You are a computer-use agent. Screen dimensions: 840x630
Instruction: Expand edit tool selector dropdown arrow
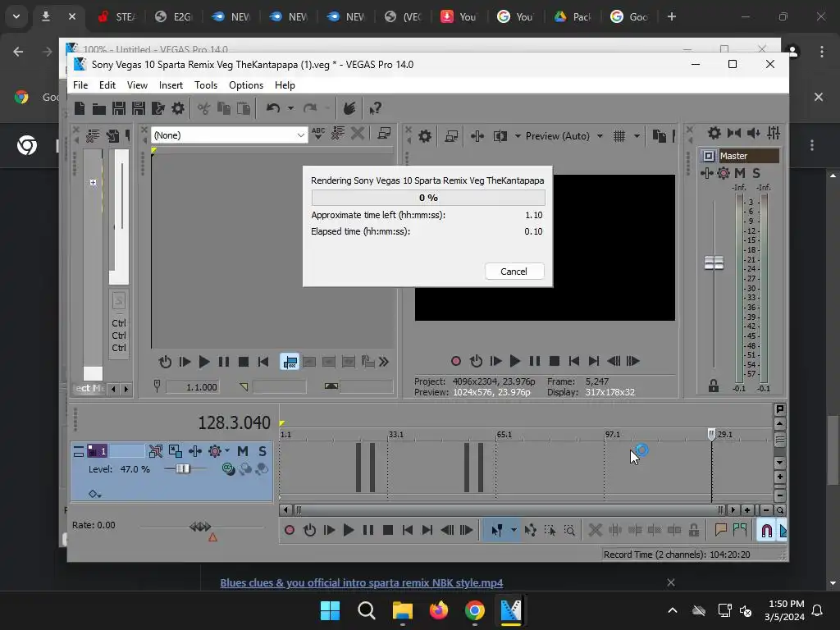(x=514, y=531)
